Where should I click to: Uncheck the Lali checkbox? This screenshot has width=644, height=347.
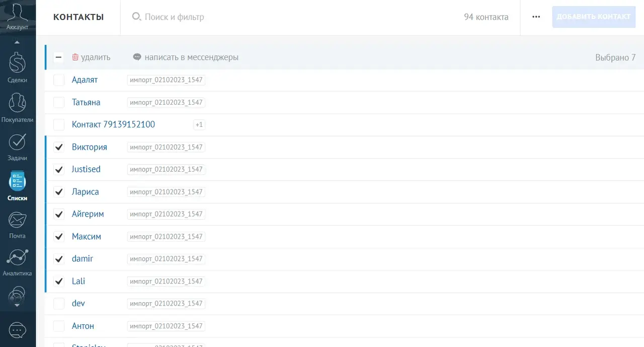(x=59, y=281)
